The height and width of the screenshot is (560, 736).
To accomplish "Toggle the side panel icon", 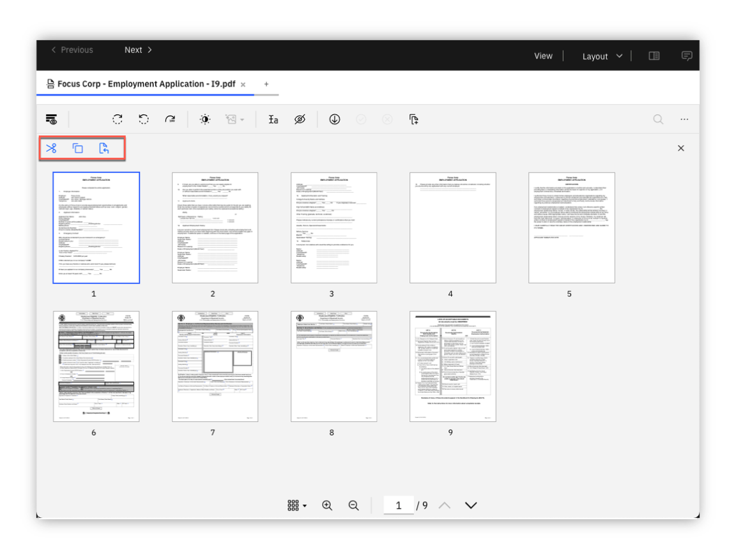I will point(654,56).
